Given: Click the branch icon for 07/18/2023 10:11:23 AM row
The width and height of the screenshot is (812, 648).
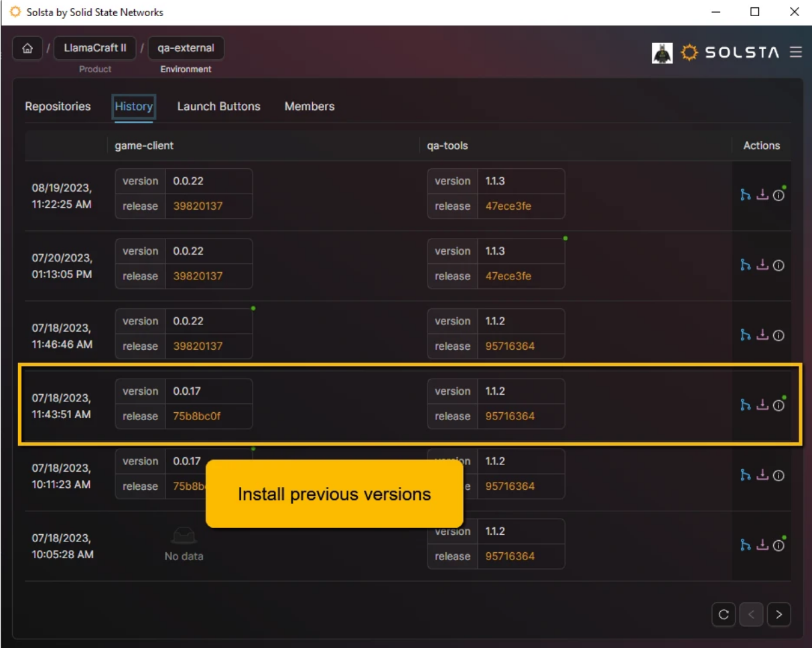Looking at the screenshot, I should (x=745, y=475).
